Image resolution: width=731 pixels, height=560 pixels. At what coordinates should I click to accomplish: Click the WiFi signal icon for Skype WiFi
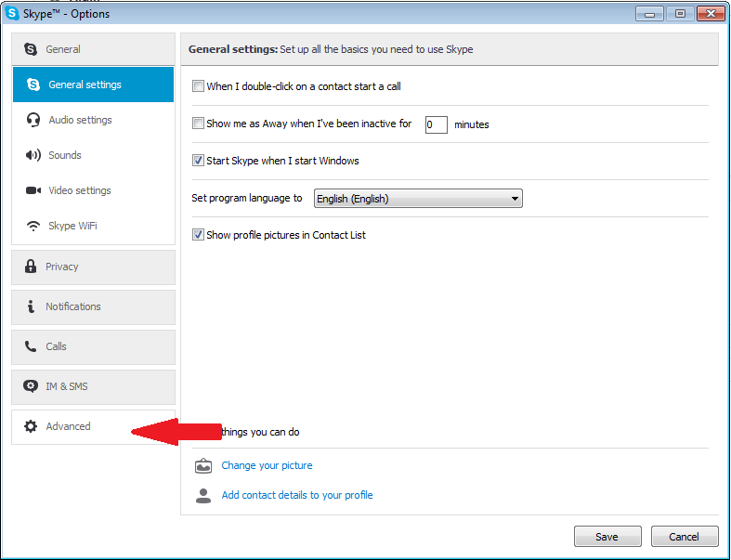coord(33,226)
